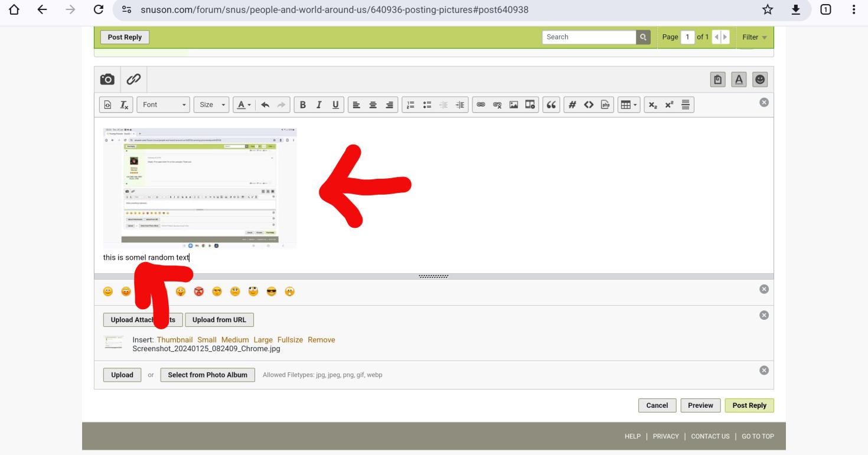
Task: Click the Upload from URL button
Action: (x=219, y=320)
